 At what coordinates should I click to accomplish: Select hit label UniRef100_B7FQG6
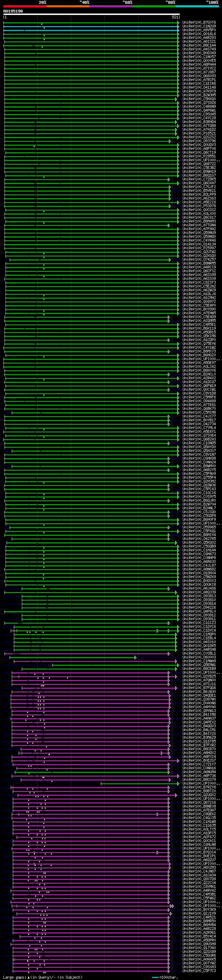pyautogui.click(x=199, y=688)
